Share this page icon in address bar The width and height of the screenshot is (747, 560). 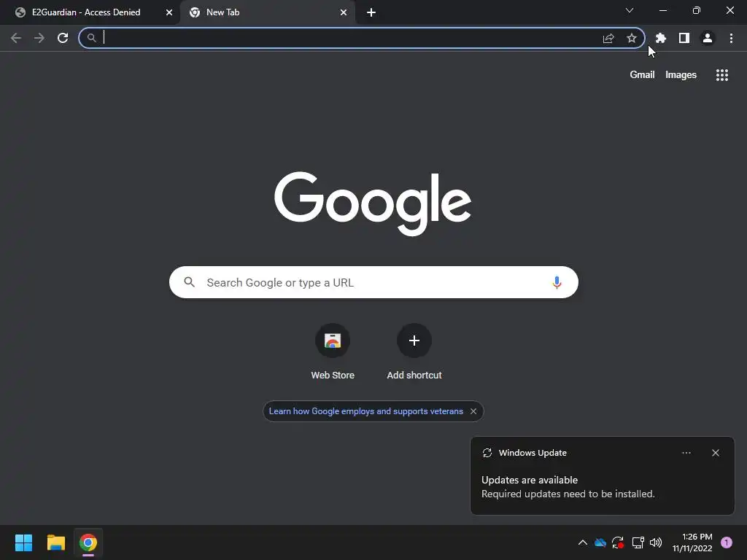point(608,38)
